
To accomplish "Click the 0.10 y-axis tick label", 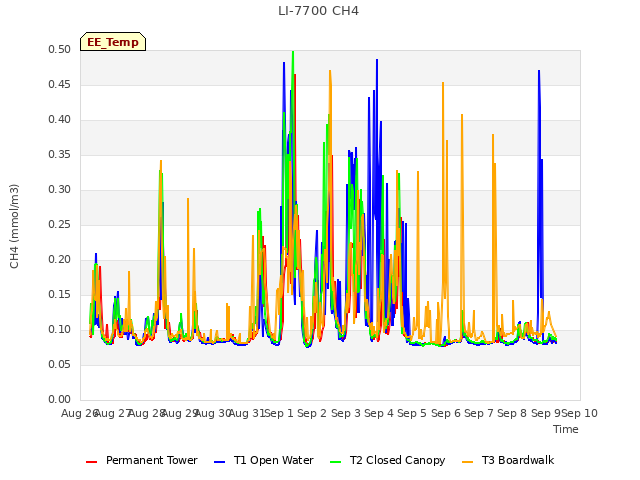I will tap(60, 329).
